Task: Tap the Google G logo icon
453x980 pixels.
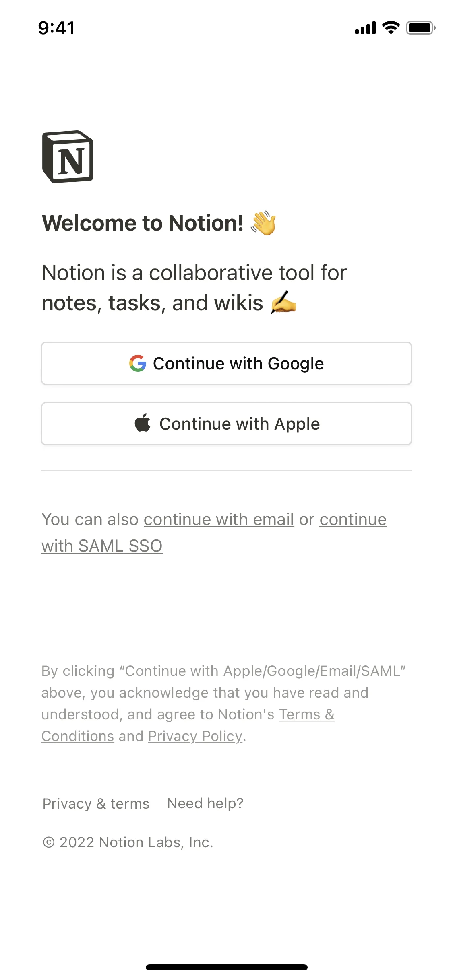Action: [x=138, y=363]
